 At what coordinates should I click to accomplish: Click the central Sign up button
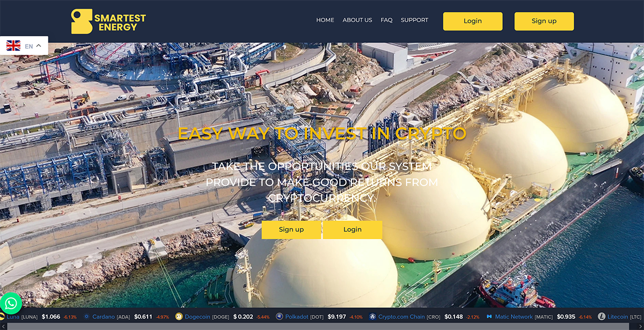tap(291, 230)
